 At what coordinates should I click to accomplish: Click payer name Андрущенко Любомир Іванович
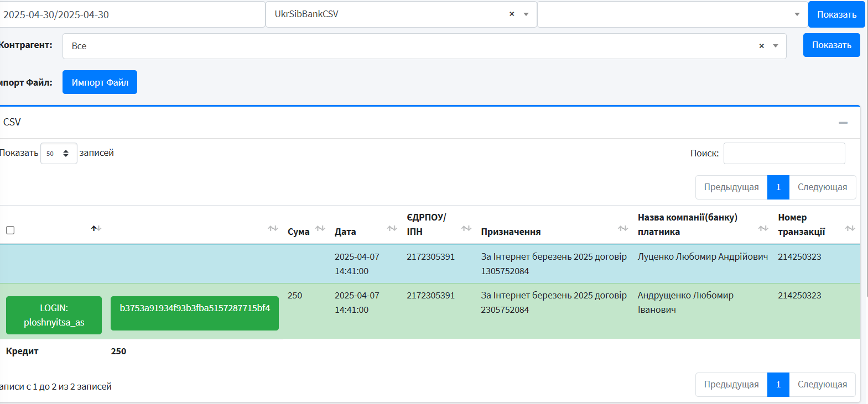pyautogui.click(x=685, y=302)
